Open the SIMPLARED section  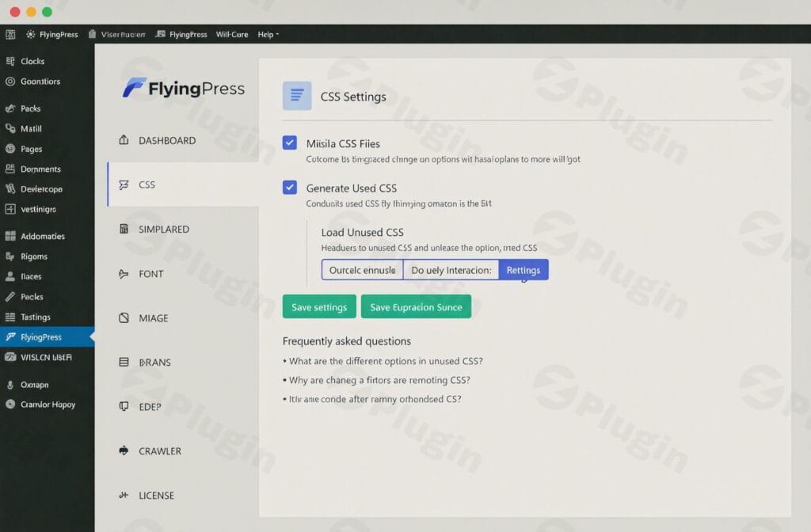point(125,229)
